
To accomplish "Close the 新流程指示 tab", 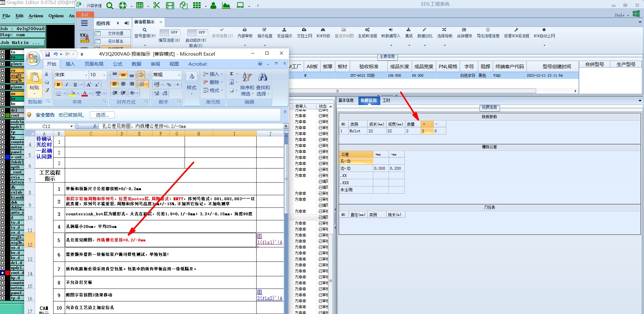I will tap(161, 22).
